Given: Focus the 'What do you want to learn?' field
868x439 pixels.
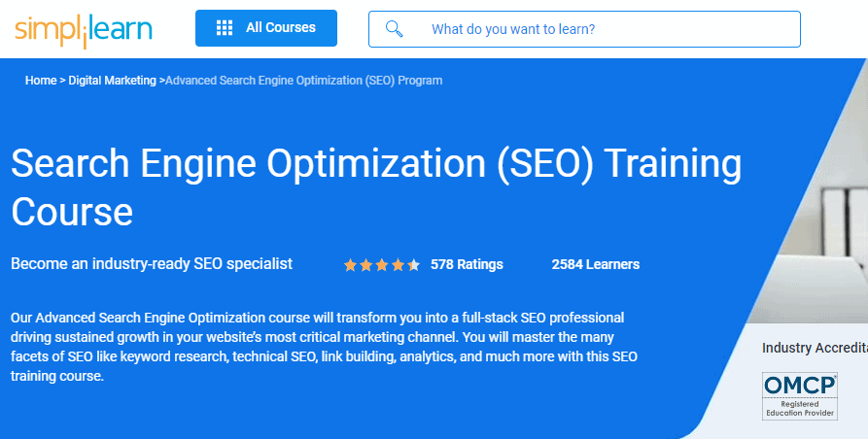Looking at the screenshot, I should [x=603, y=29].
